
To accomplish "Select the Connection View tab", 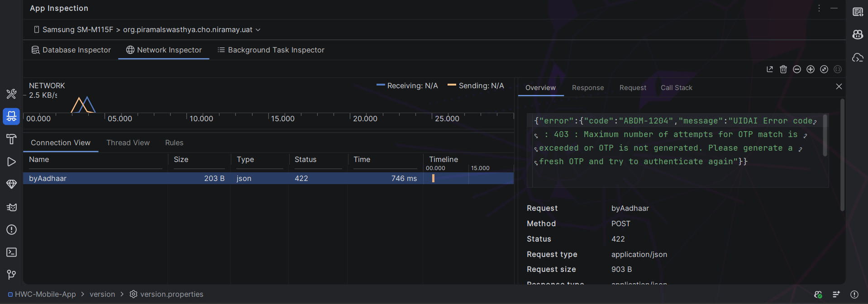I will click(61, 142).
